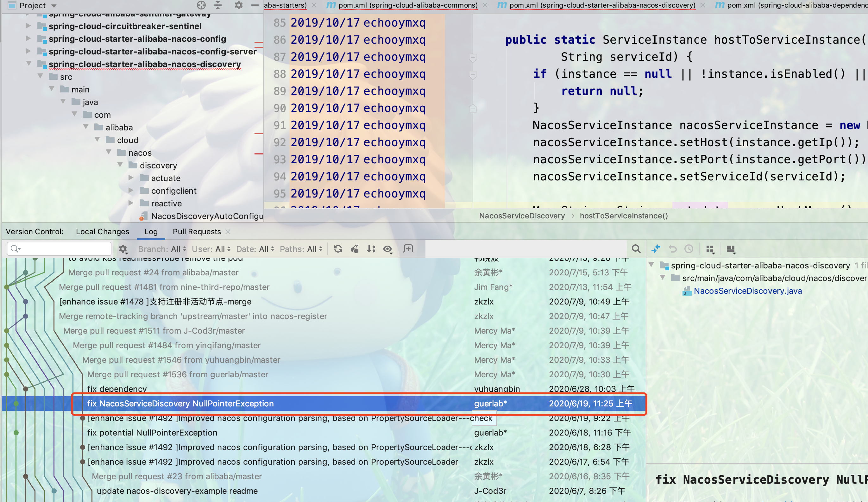This screenshot has height=502, width=868.
Task: Click the locate-file crosshair icon
Action: point(201,5)
